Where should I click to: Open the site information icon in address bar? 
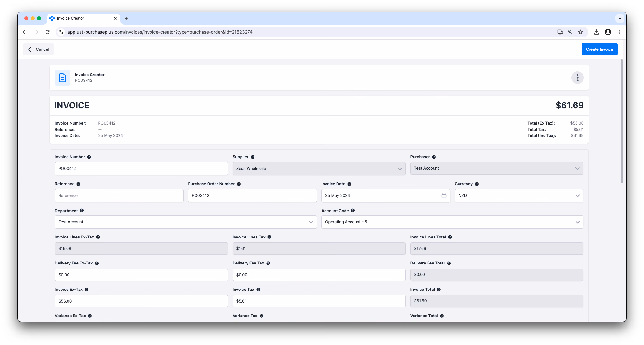point(61,32)
